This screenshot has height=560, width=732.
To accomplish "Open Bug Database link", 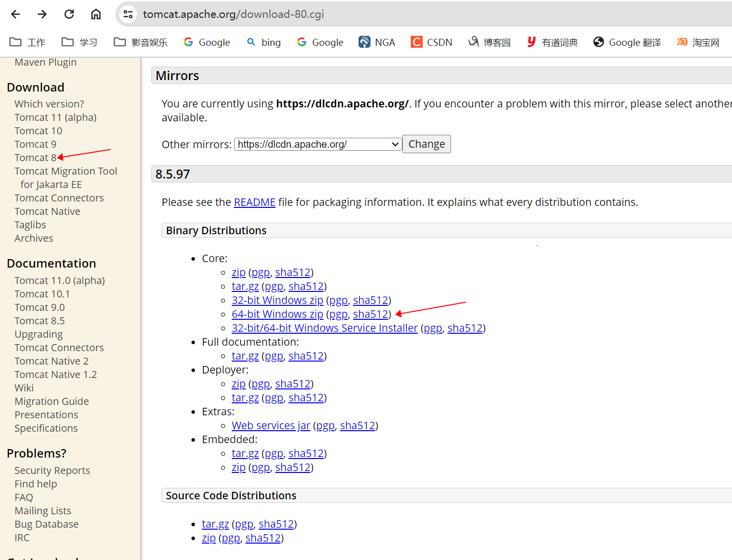I will tap(47, 524).
